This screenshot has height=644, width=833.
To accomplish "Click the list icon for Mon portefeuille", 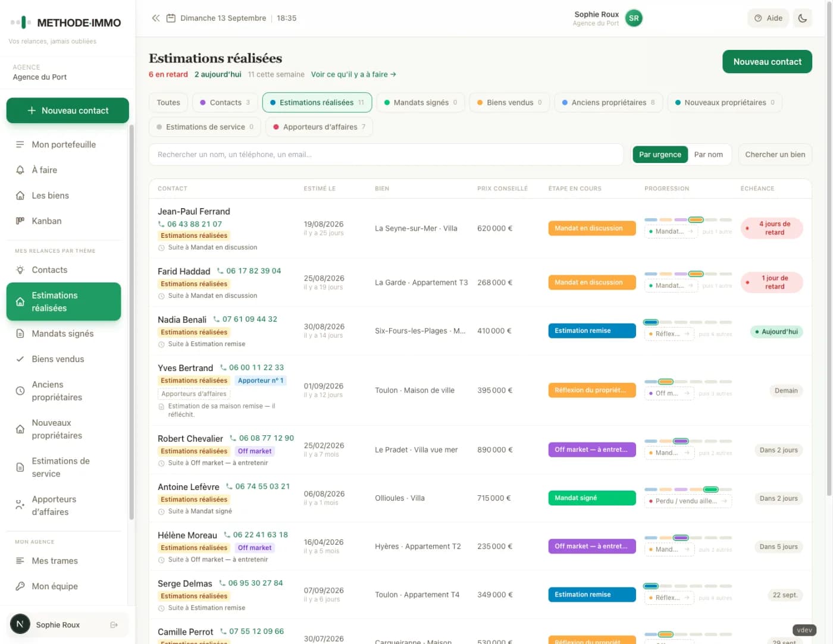I will pyautogui.click(x=20, y=144).
